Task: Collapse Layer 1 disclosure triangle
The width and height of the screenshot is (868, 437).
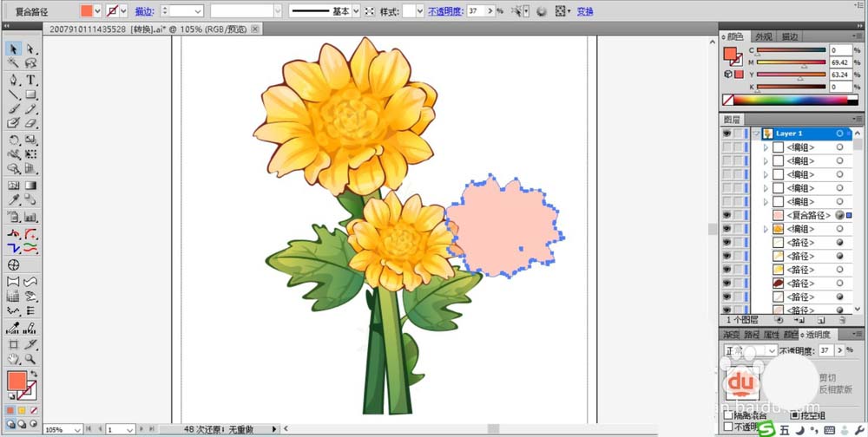Action: (x=756, y=134)
